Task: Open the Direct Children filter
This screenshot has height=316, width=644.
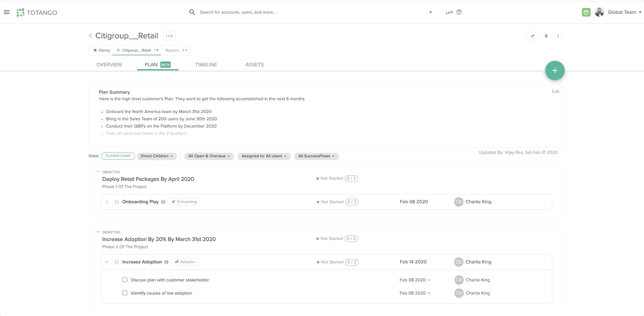Action: tap(157, 156)
